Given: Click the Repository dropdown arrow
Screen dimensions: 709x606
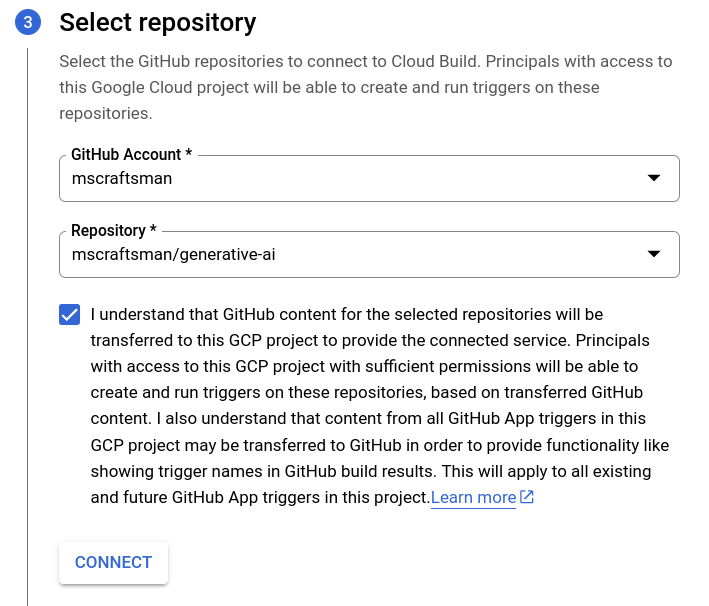Looking at the screenshot, I should pyautogui.click(x=654, y=254).
